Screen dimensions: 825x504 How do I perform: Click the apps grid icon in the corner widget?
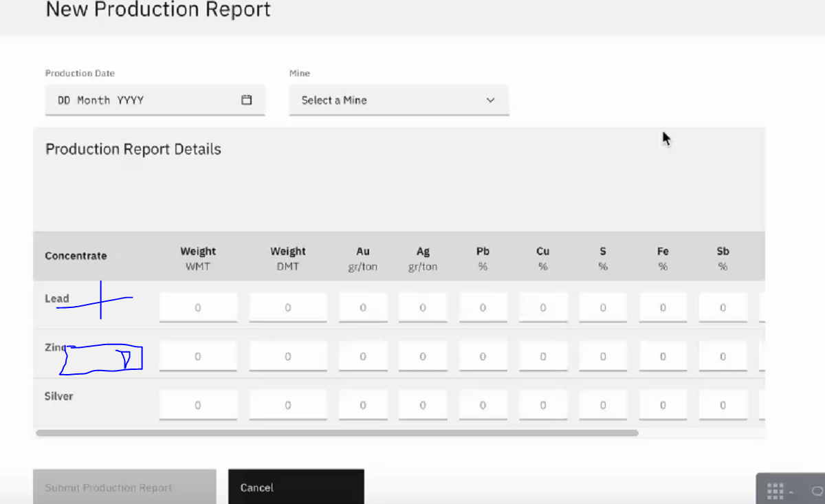(x=775, y=491)
